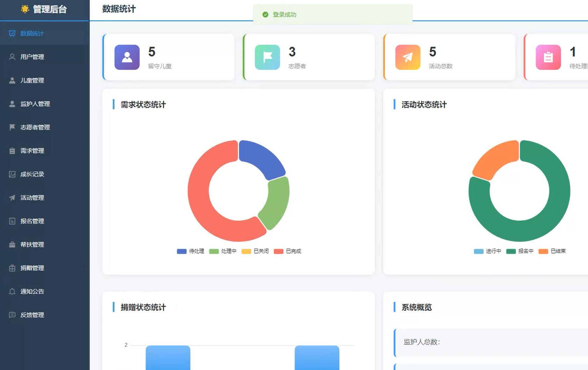Click the flag icon for 志愿者管理
Image resolution: width=588 pixels, height=370 pixels.
[12, 127]
